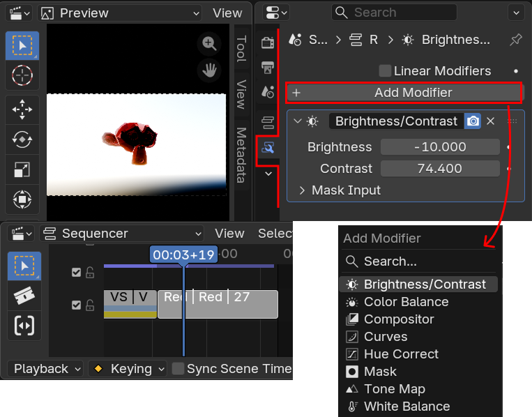Remove the Brightness/Contrast modifier with the X
532x417 pixels.
490,121
